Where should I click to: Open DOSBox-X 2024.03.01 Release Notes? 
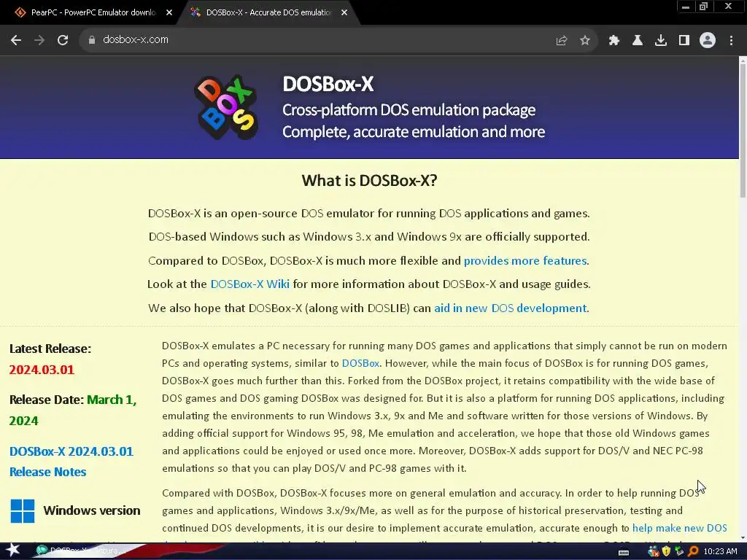(71, 462)
